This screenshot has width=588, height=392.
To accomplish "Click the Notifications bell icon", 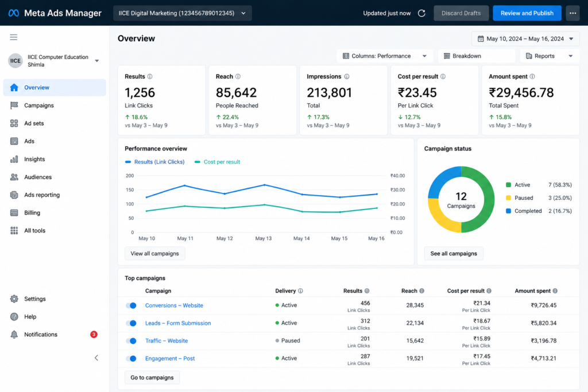I will [x=14, y=334].
